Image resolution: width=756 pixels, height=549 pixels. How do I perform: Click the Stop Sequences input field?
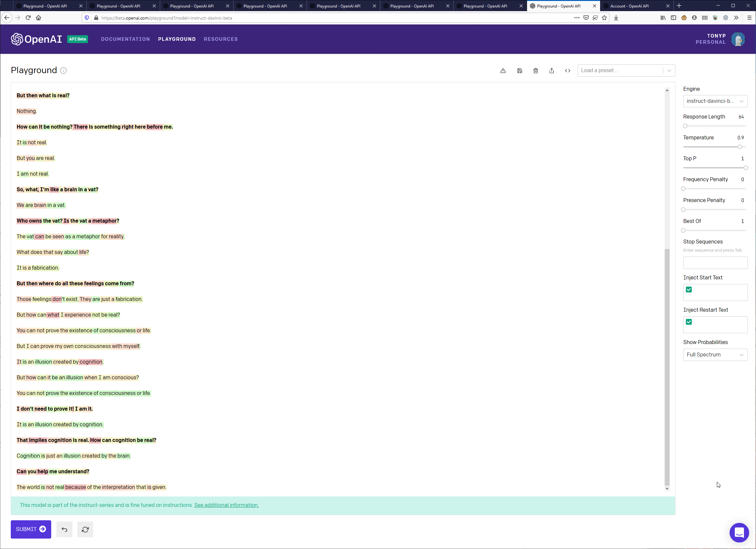715,262
